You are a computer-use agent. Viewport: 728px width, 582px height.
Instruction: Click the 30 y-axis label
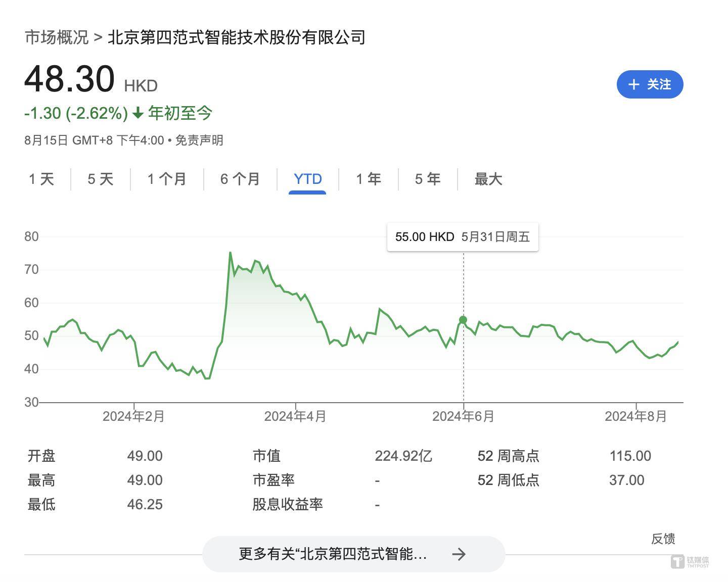31,402
